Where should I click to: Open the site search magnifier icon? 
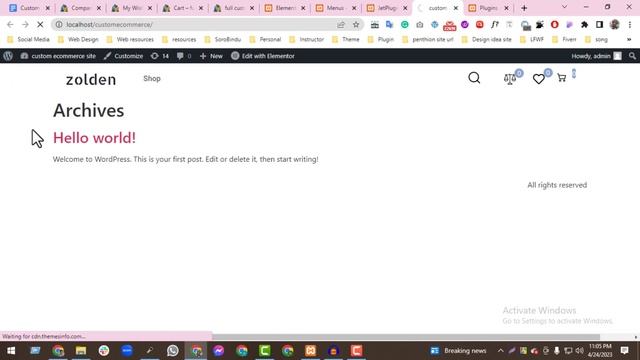474,78
